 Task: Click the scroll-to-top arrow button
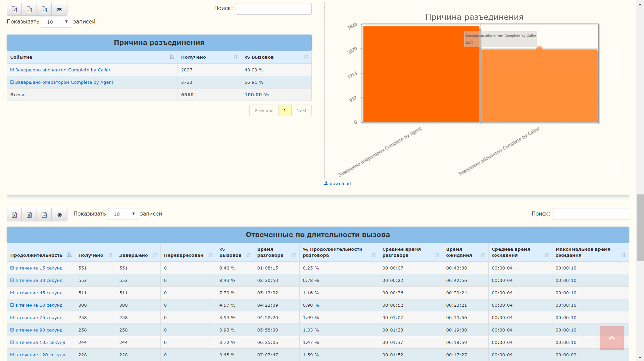point(611,338)
